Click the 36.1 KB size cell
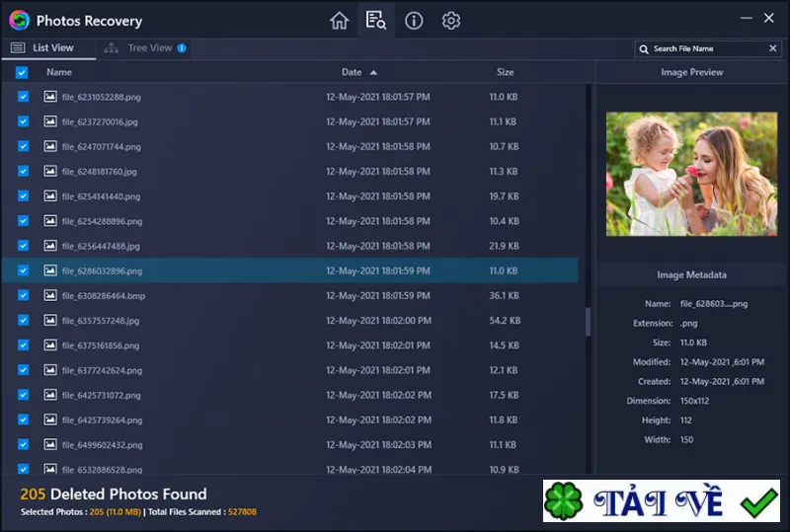 point(504,295)
